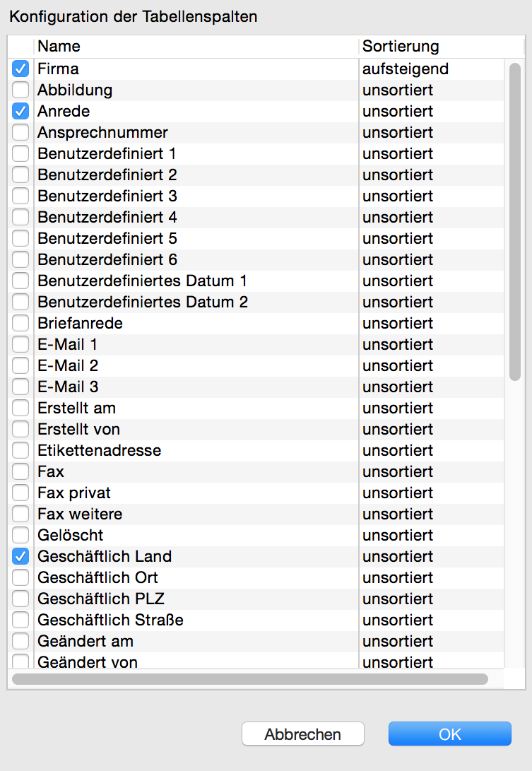Cancel with the Abbrechen button
The height and width of the screenshot is (771, 532).
point(303,734)
